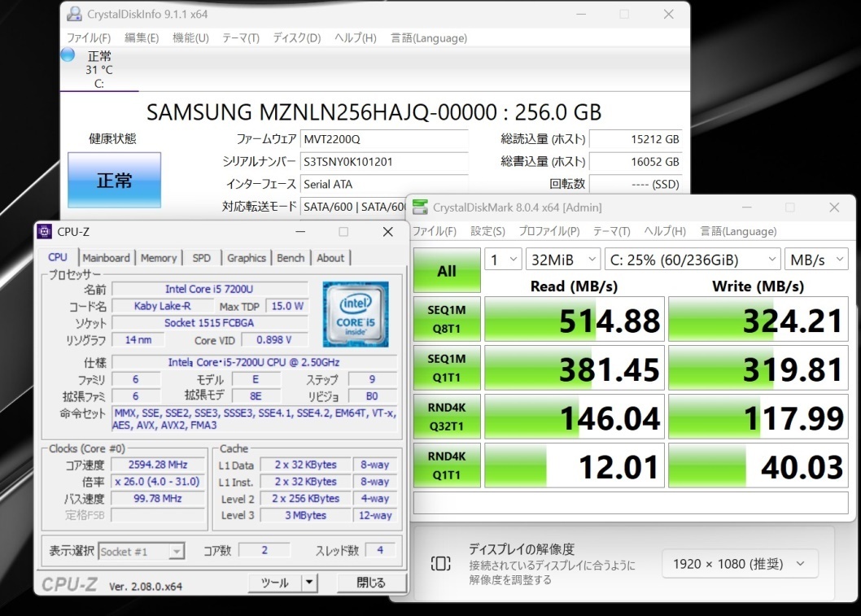Click the 正常 health status button in CrystalDiskInfo

pos(114,180)
